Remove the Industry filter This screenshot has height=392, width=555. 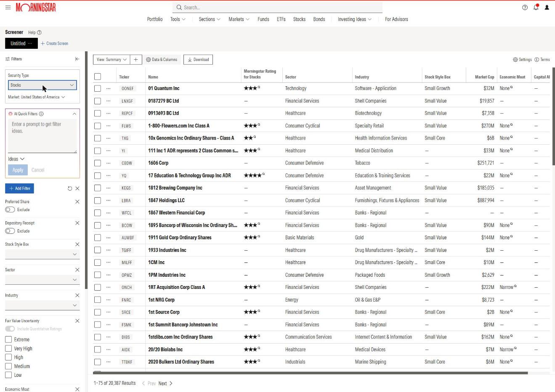(77, 295)
